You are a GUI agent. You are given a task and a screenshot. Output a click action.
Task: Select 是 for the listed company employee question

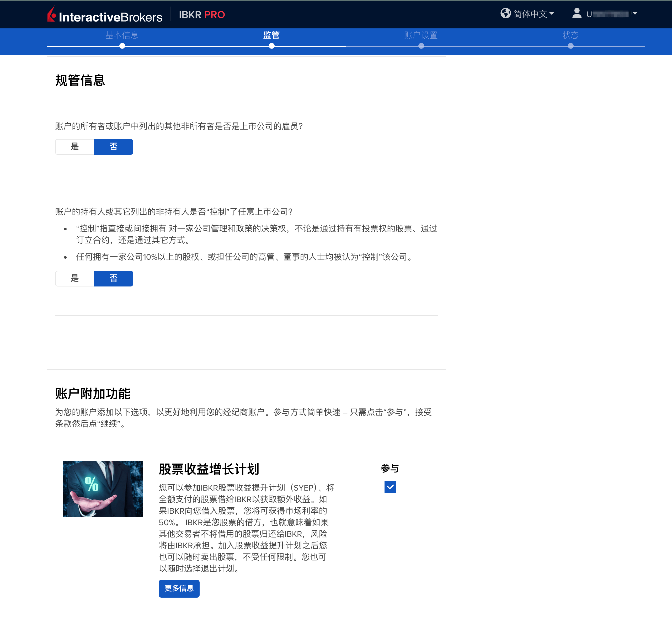[75, 147]
